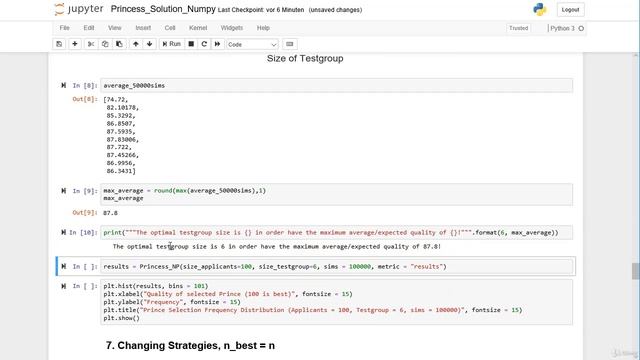Click the Out[8] output list value 87.83006
Screen dimensions: 640x360
tap(122, 139)
